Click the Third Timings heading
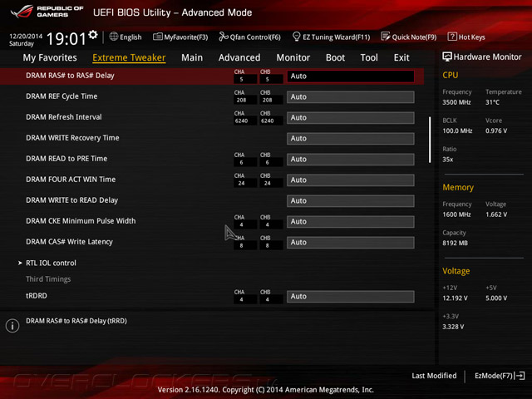Screen dimensions: 532x399 click(x=48, y=279)
